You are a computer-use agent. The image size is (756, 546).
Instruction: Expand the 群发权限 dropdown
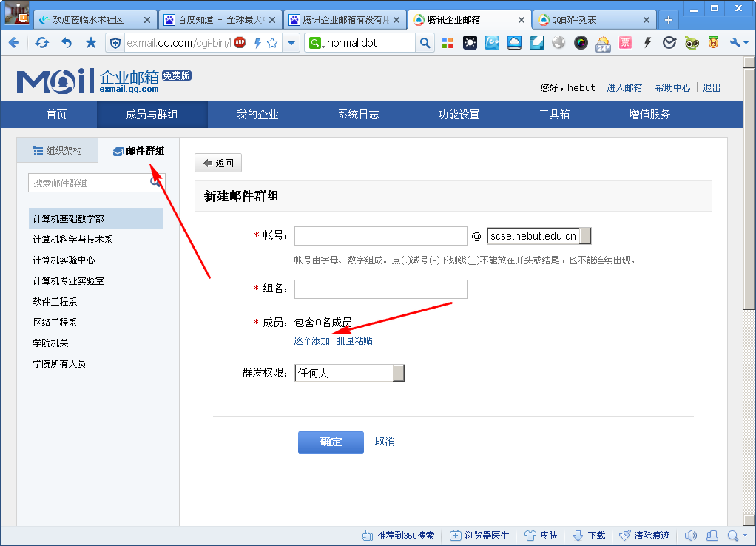(399, 373)
